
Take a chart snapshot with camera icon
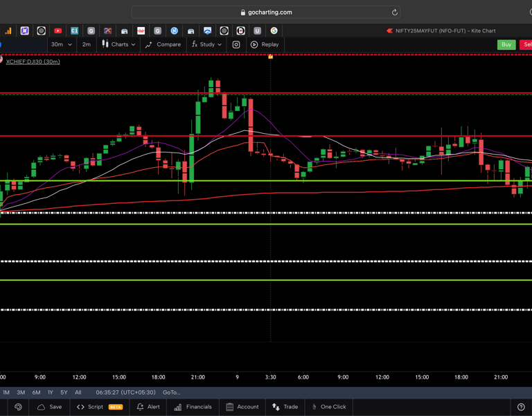point(236,44)
